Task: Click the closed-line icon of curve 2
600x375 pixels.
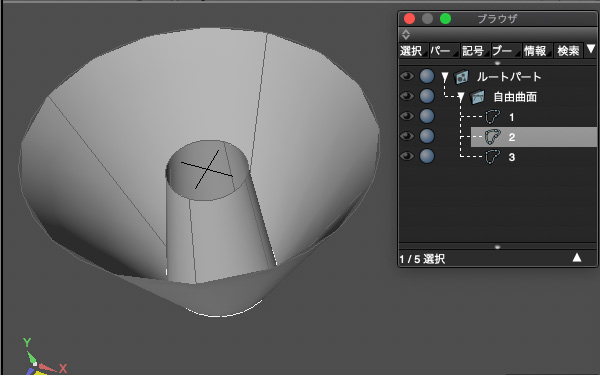Action: (492, 137)
